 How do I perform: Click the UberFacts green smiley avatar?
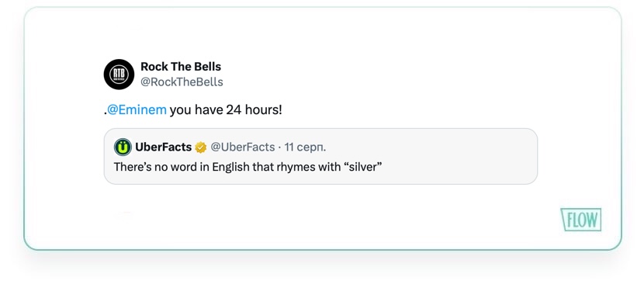coord(123,147)
